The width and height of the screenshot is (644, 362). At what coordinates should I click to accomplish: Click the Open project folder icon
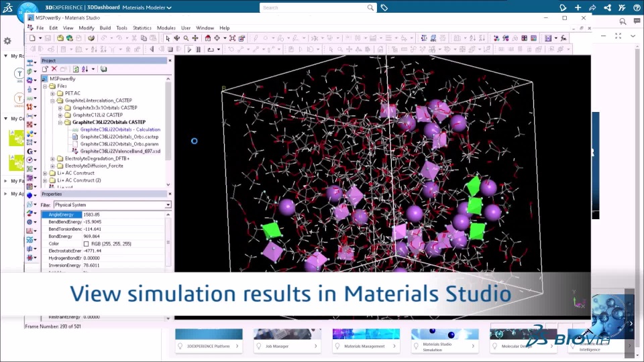[x=60, y=38]
